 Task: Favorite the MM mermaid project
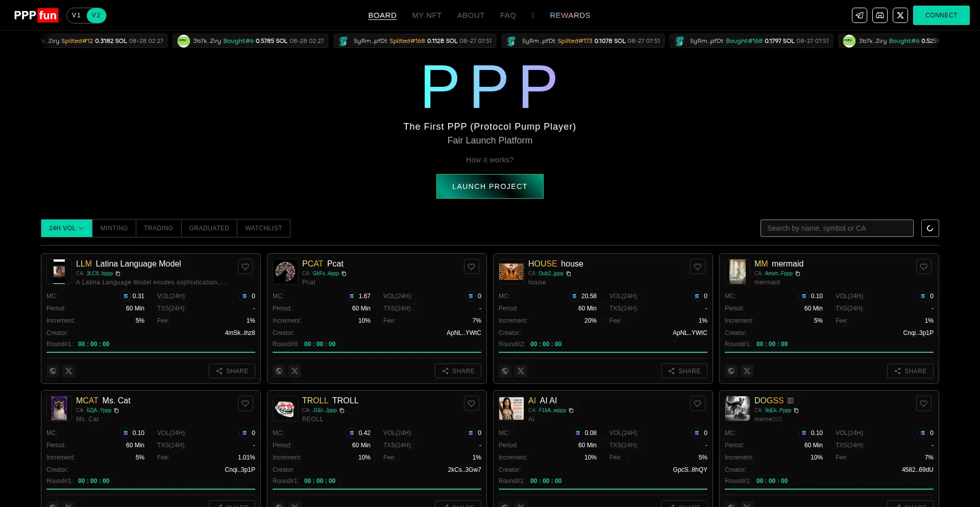(x=924, y=267)
